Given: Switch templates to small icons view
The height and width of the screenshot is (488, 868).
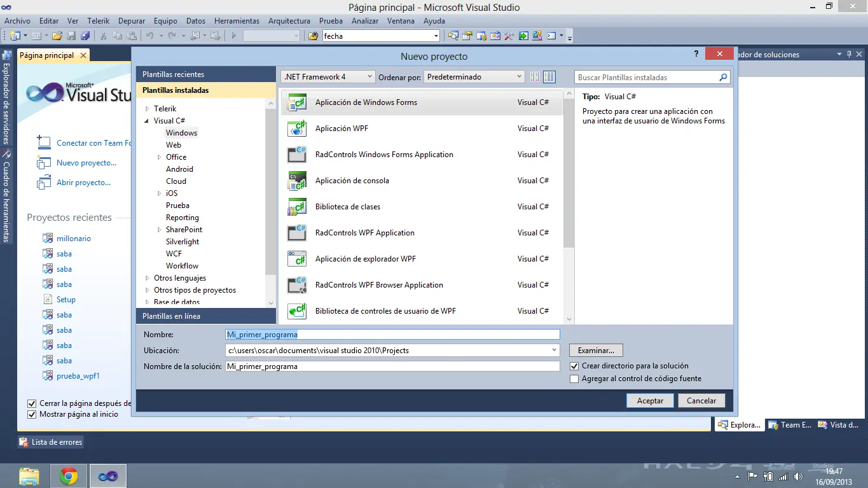Looking at the screenshot, I should 535,77.
